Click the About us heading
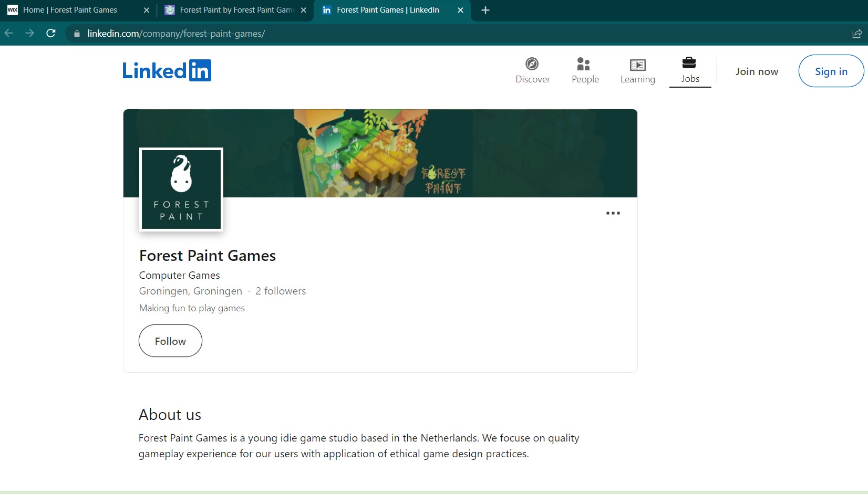 point(170,415)
